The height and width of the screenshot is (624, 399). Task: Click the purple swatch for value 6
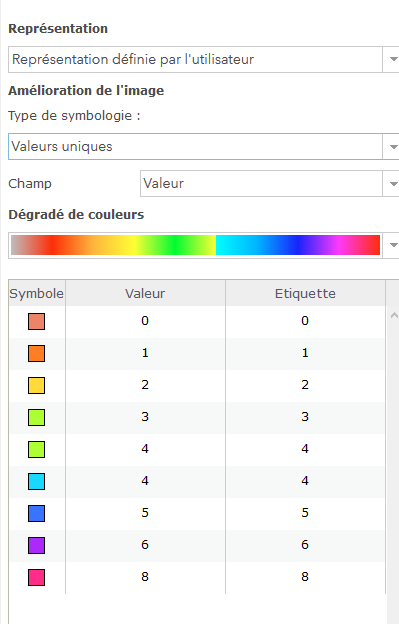(x=37, y=545)
